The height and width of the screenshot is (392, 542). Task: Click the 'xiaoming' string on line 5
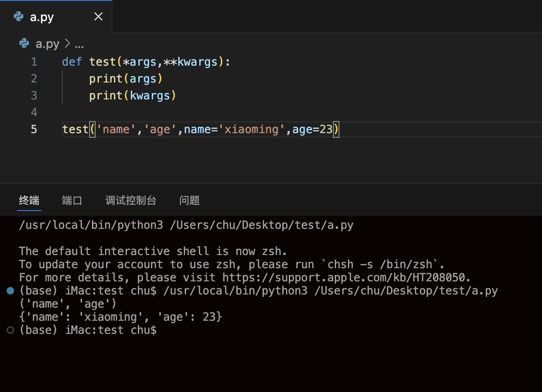252,129
